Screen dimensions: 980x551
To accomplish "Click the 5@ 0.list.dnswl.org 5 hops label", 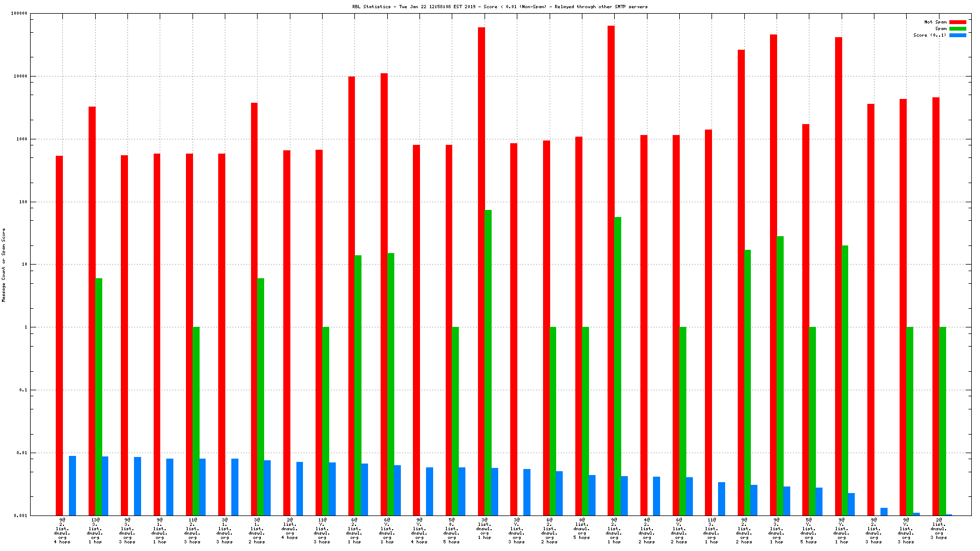I will coord(452,531).
